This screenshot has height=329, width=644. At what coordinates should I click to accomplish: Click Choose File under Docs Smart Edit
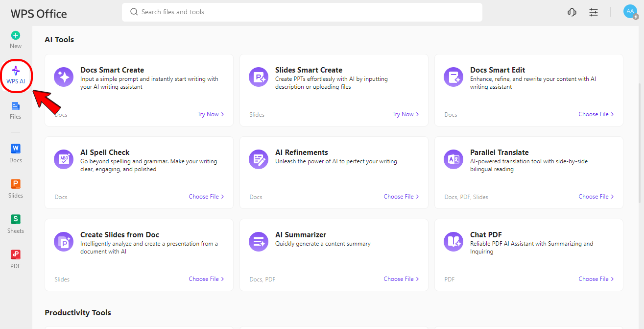tap(596, 114)
